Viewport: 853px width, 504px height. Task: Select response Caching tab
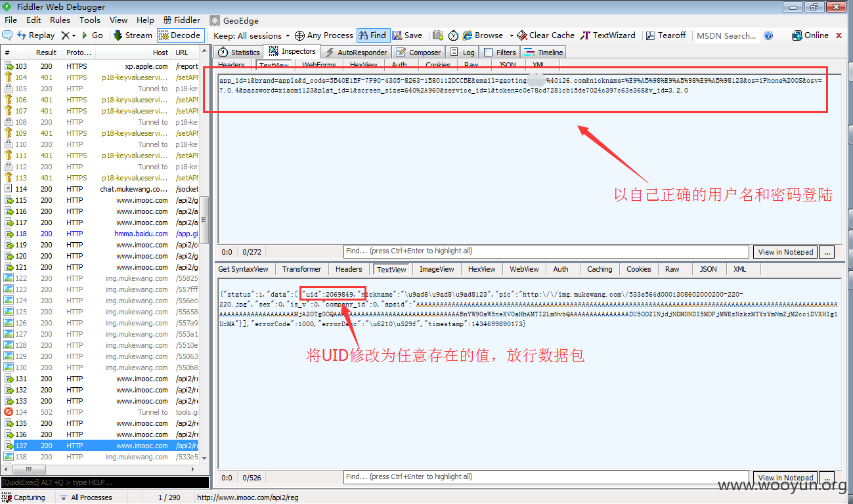(600, 269)
